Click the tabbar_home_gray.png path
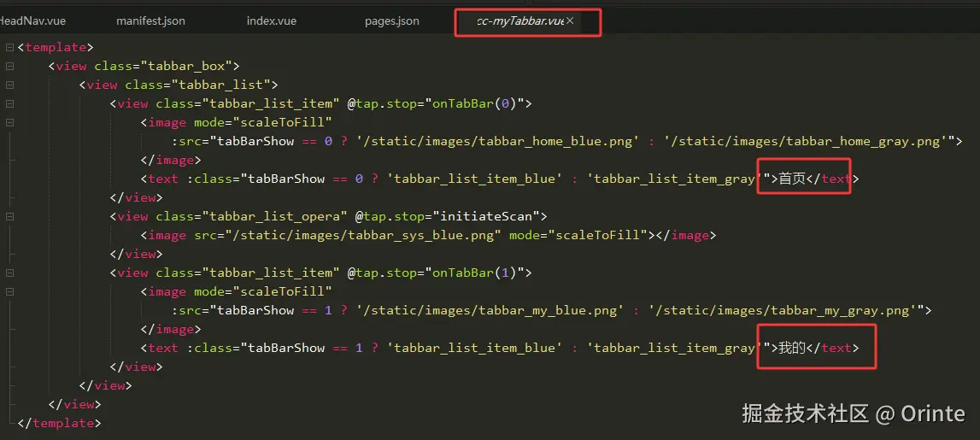This screenshot has width=980, height=440. [804, 141]
